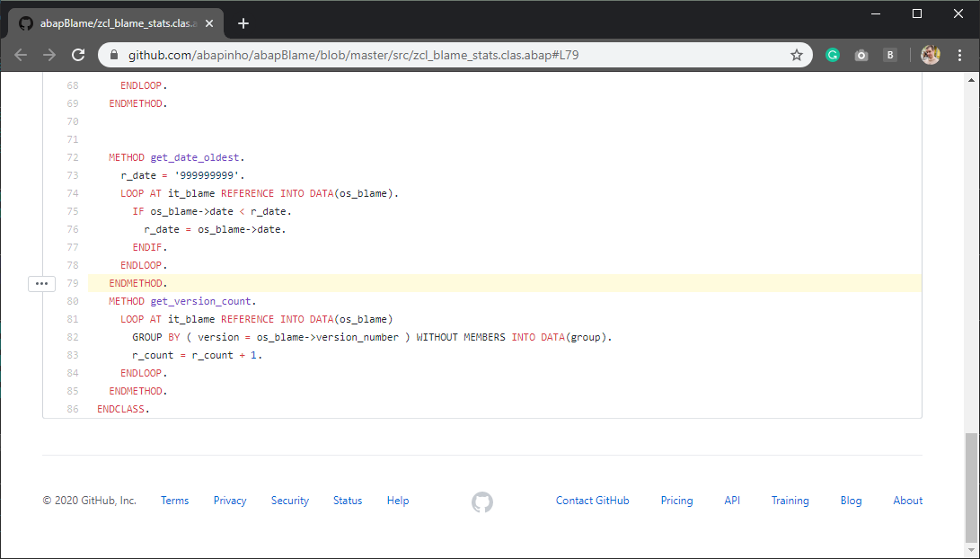Open a new browser tab

243,23
